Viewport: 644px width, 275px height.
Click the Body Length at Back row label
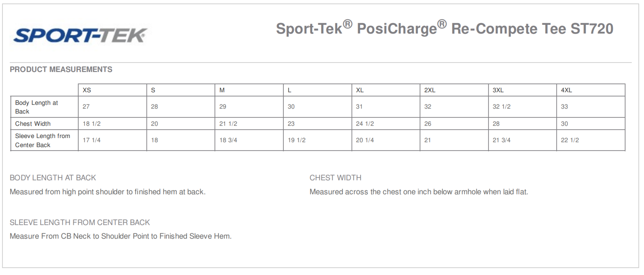click(x=37, y=107)
